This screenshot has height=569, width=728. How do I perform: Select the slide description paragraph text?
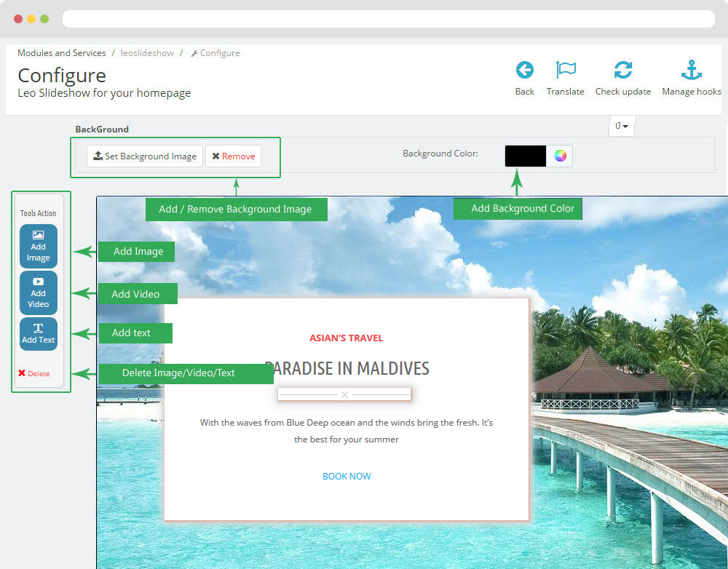coord(347,431)
